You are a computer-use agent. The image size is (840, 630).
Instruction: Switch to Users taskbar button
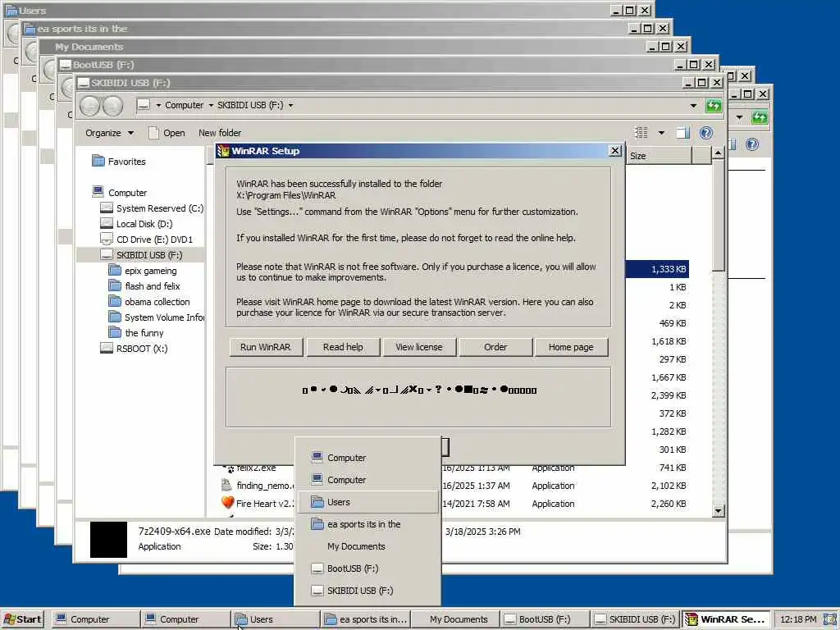pyautogui.click(x=276, y=619)
